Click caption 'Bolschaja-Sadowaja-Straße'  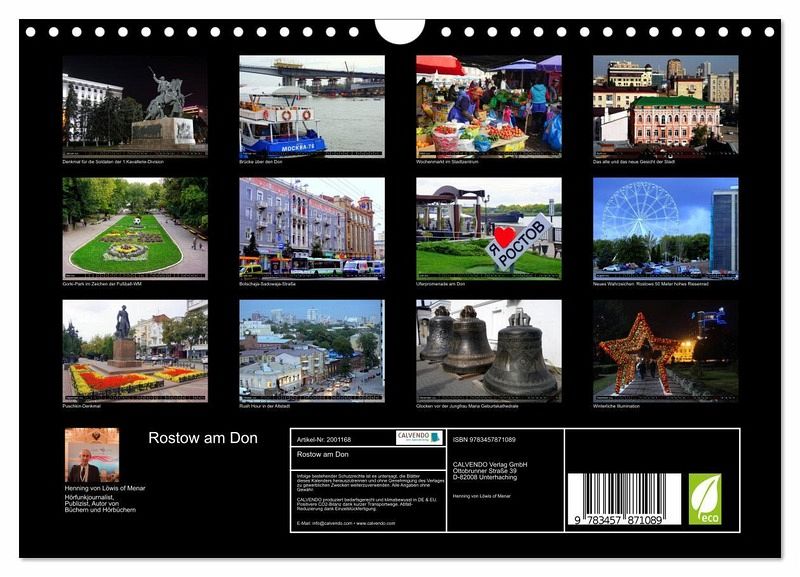[x=267, y=284]
